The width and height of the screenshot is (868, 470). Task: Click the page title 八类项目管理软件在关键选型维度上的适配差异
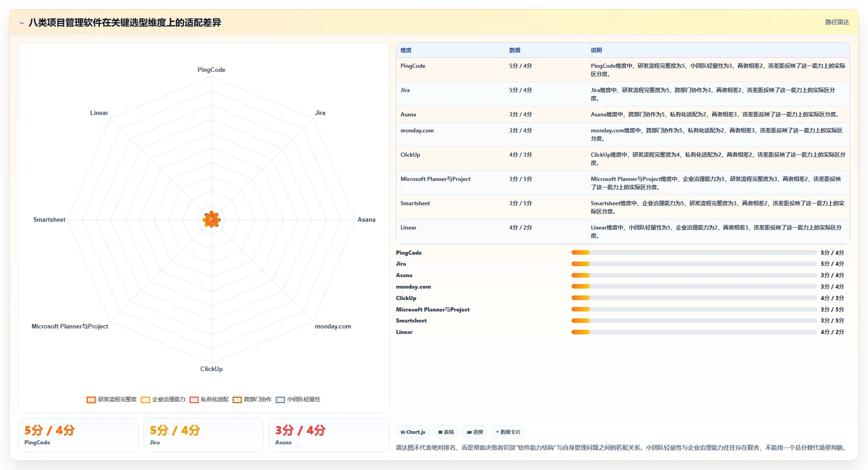[x=125, y=22]
